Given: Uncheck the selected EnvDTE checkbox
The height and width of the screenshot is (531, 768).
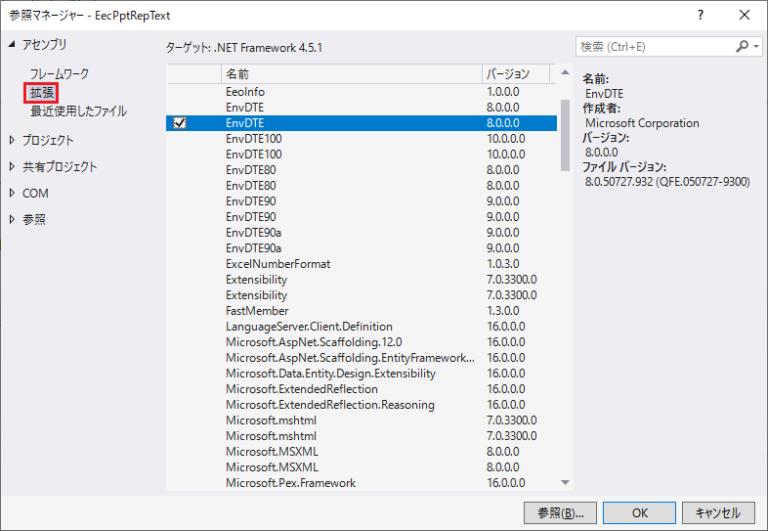Looking at the screenshot, I should pos(180,123).
